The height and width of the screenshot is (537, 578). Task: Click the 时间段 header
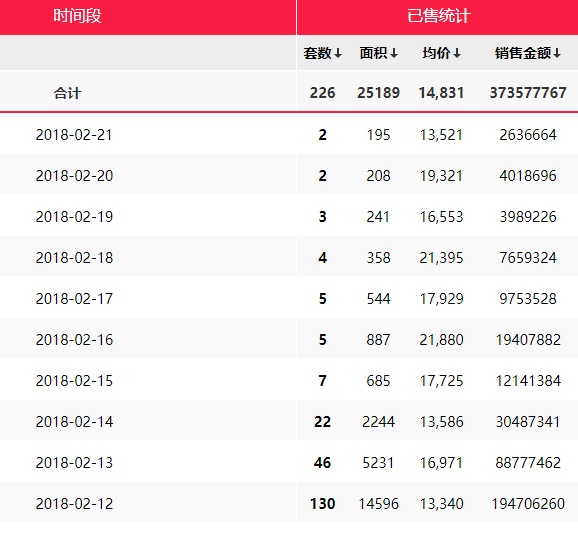[77, 16]
